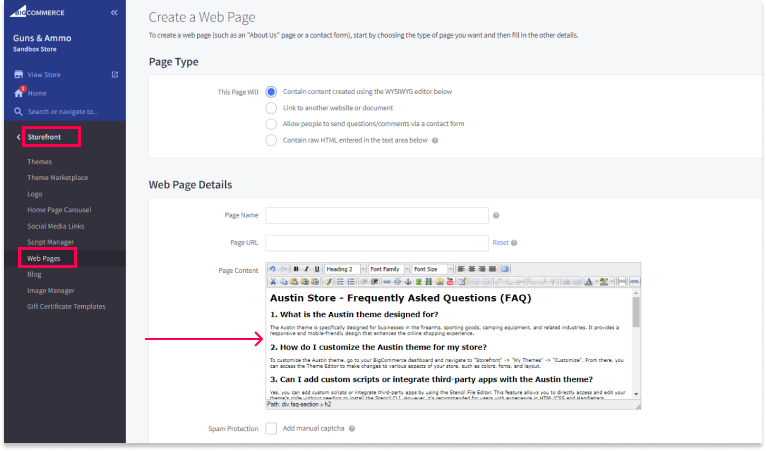Open Web Pages menu item

point(43,258)
